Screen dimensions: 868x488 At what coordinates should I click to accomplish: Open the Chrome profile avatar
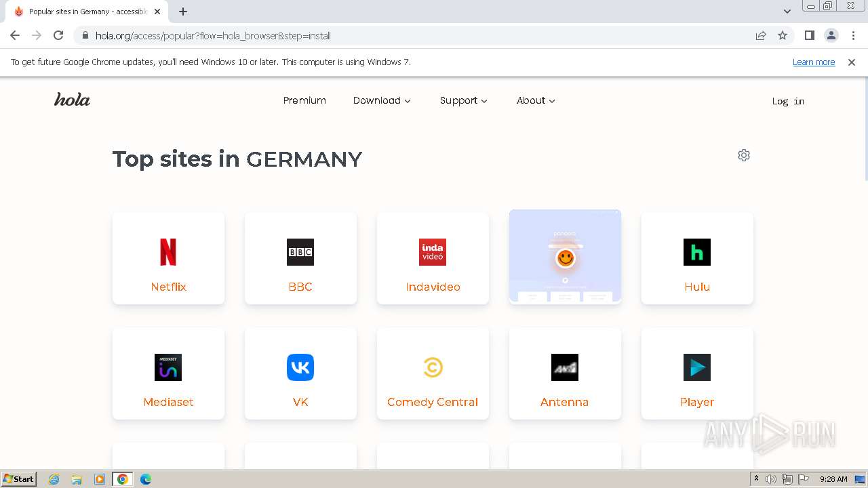[x=831, y=35]
